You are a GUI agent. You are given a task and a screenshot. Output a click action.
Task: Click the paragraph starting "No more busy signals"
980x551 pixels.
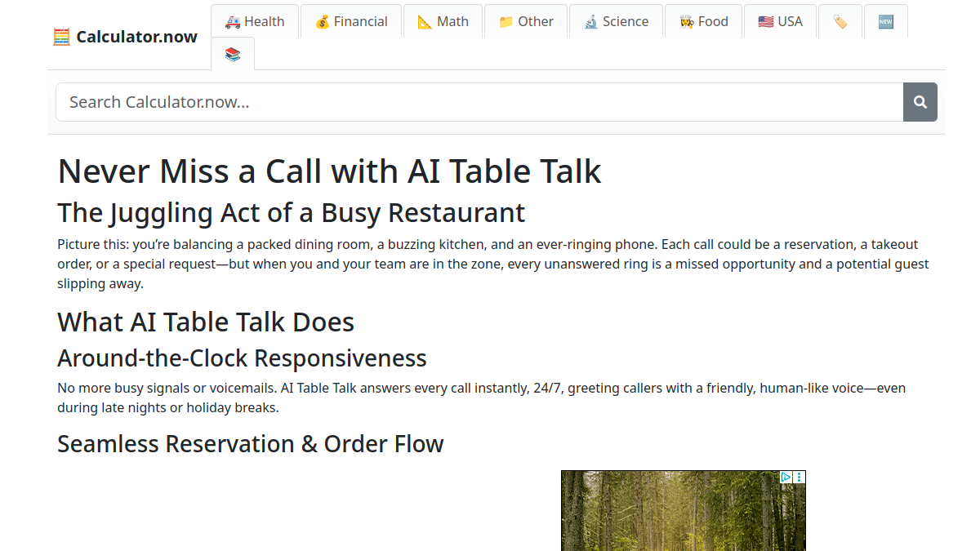click(x=482, y=398)
